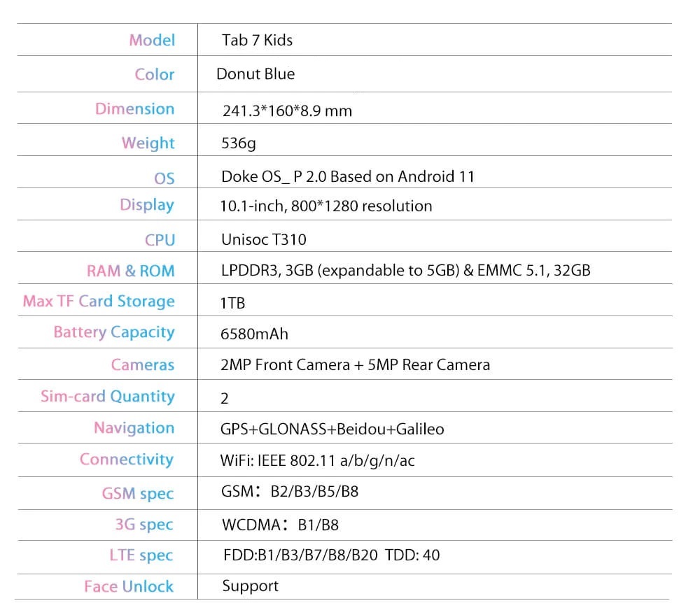Click the Unisoc T310 CPU value
The height and width of the screenshot is (603, 700).
[263, 239]
